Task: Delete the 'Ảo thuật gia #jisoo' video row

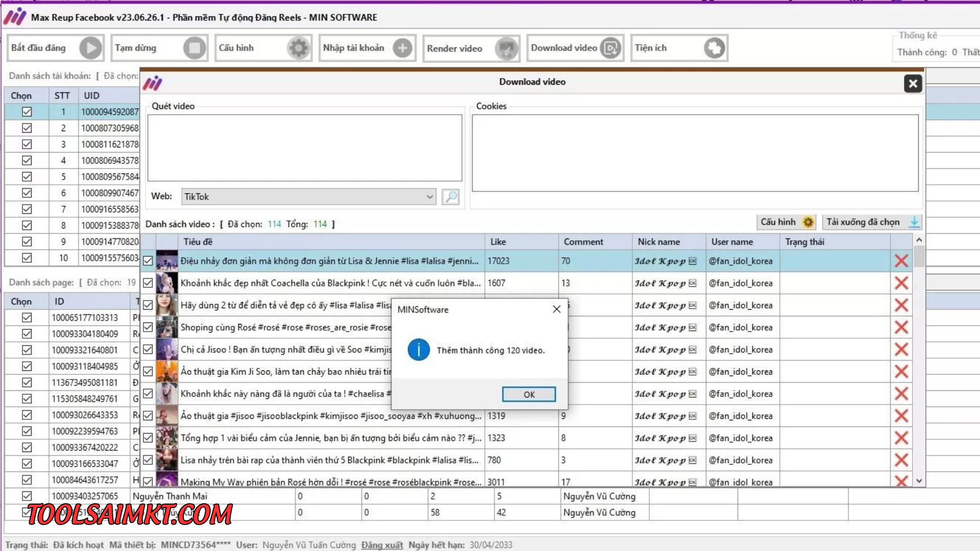Action: coord(901,416)
